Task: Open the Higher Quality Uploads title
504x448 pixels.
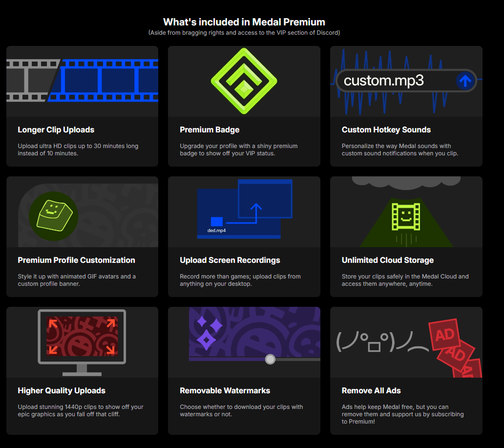Action: pos(62,390)
